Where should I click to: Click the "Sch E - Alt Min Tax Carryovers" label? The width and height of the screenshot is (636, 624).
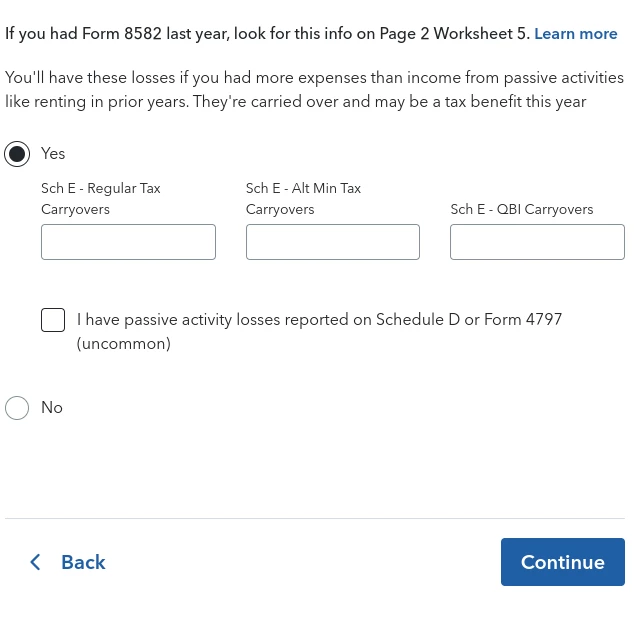(x=303, y=199)
